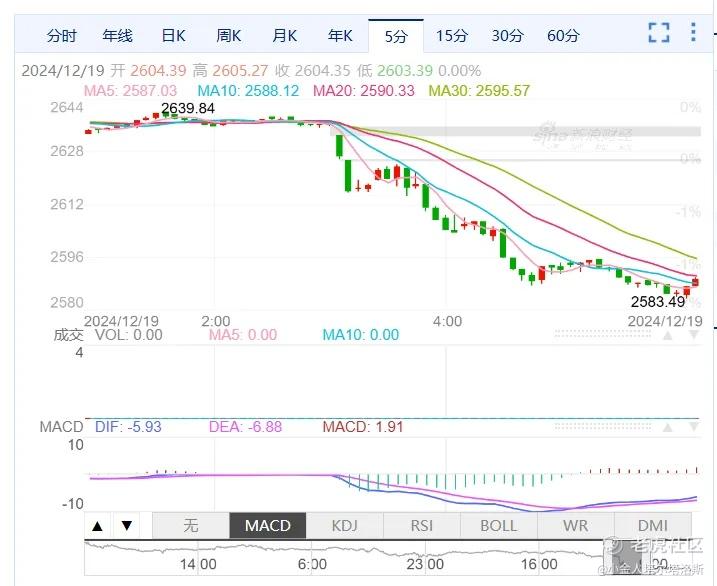Image resolution: width=717 pixels, height=586 pixels.
Task: Click the MACD: 1.91 value
Action: 363,427
